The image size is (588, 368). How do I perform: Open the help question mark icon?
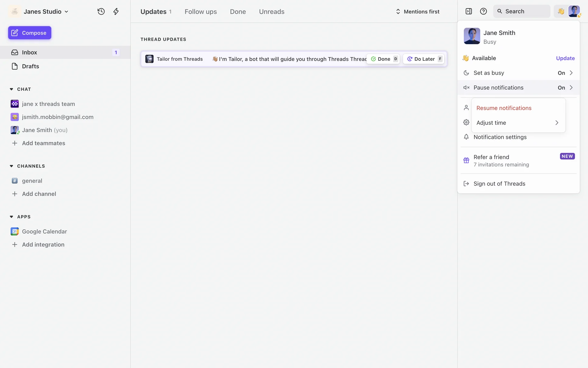483,11
